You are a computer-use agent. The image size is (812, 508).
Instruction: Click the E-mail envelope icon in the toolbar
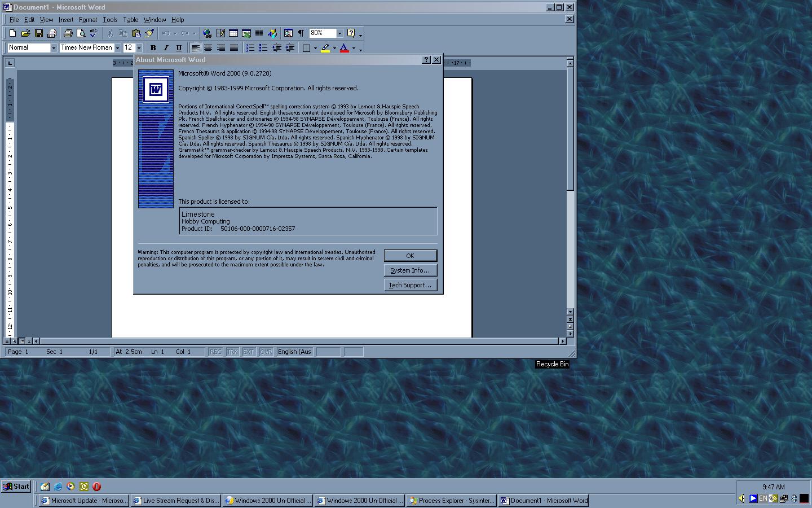[52, 33]
